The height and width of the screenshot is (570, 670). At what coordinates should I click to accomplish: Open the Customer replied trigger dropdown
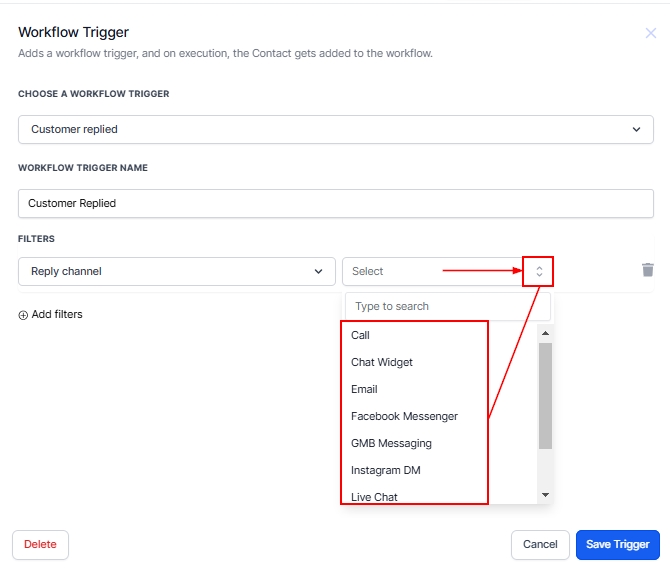[335, 130]
